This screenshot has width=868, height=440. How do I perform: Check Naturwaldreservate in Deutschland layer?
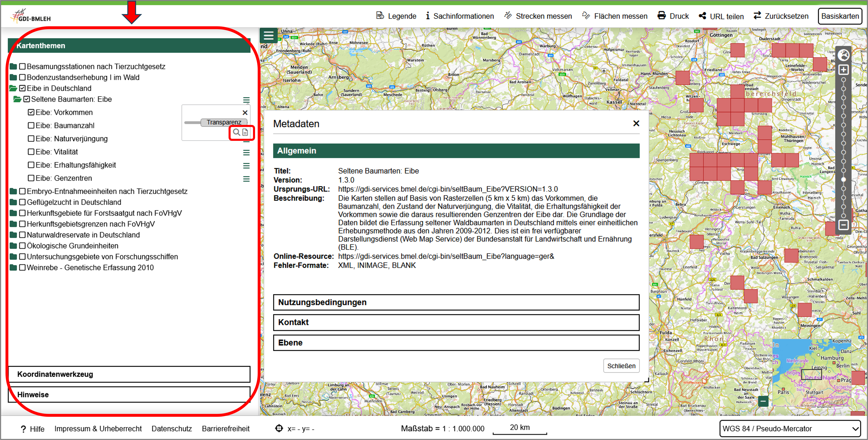(22, 235)
